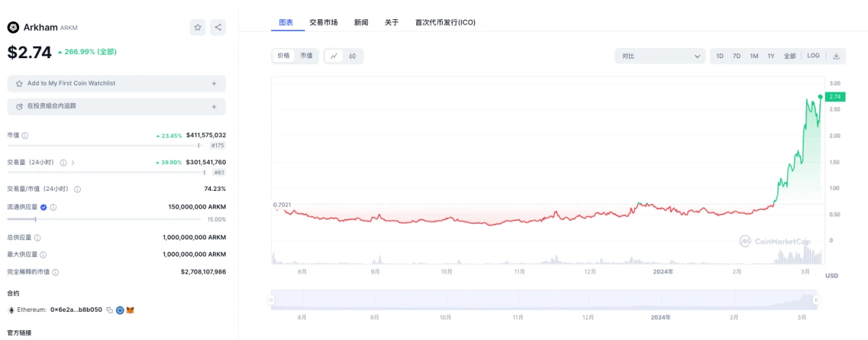Screen dimensions: 868x340
Task: Toggle the LOG scale option
Action: pos(813,56)
